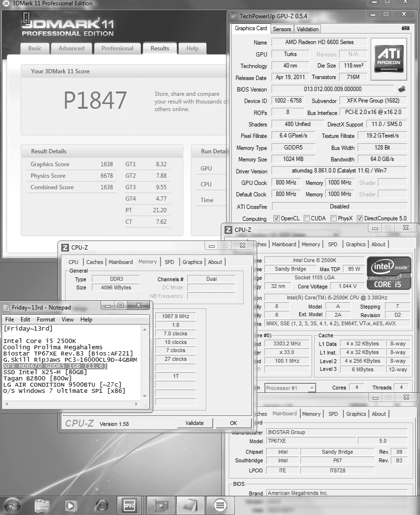Click the Notepad horizontal scroll left arrow
Viewport: 420px width, 515px height.
pyautogui.click(x=7, y=404)
